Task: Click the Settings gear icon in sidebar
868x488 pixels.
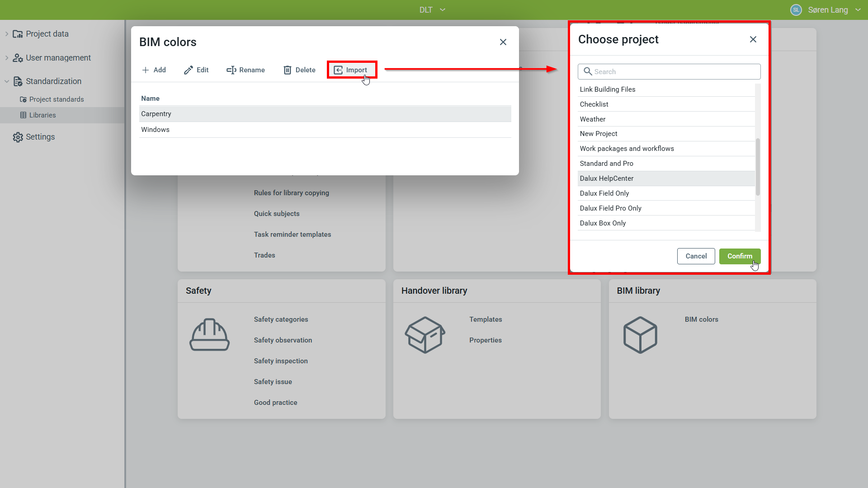Action: 18,137
